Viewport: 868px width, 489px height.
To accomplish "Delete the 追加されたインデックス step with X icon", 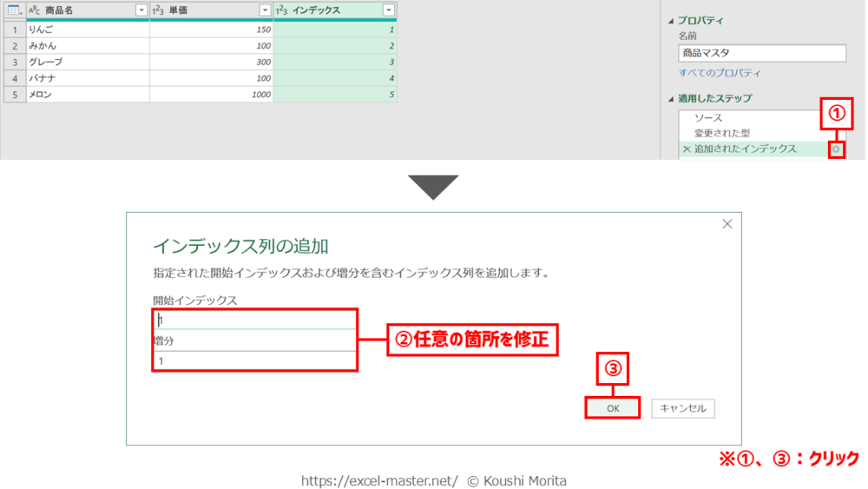I will (687, 149).
